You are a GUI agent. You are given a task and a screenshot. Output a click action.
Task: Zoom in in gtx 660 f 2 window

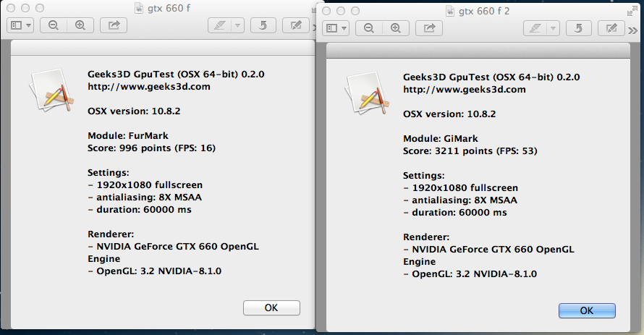(396, 28)
